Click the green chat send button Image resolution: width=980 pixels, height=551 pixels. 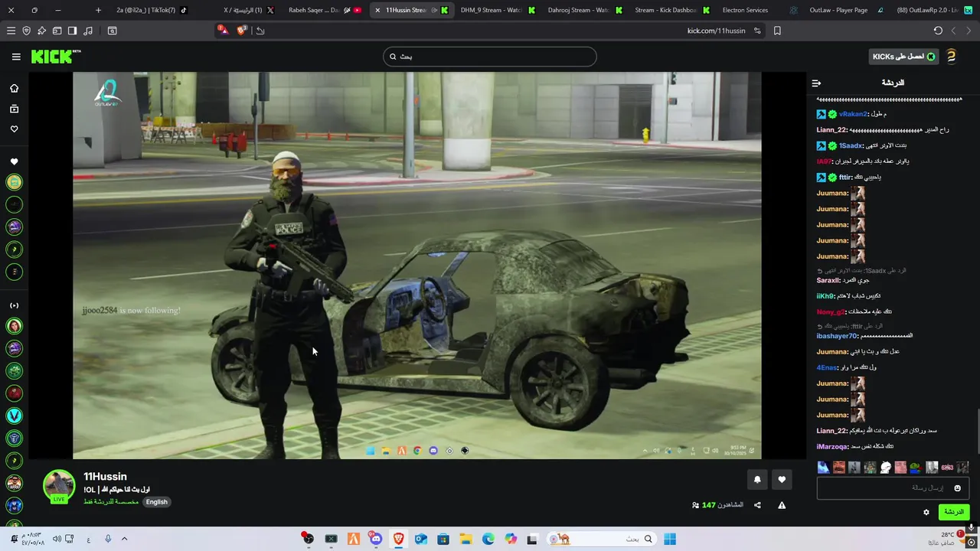pyautogui.click(x=953, y=512)
